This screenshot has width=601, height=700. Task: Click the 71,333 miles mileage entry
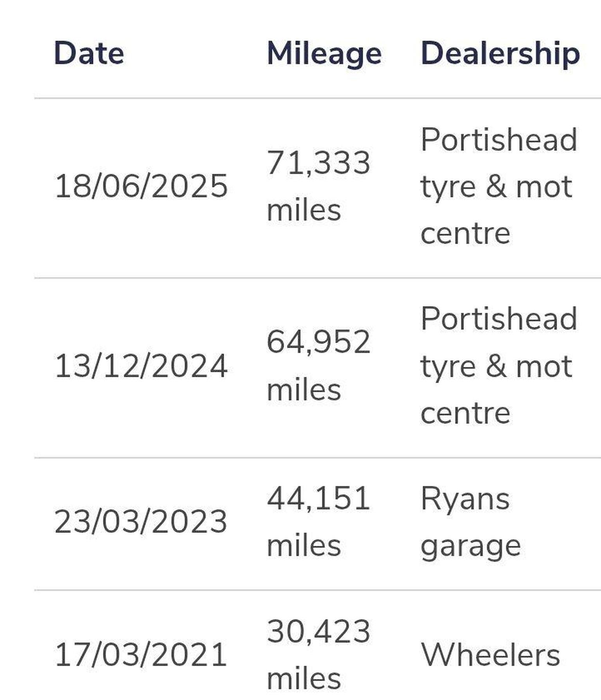(x=318, y=186)
